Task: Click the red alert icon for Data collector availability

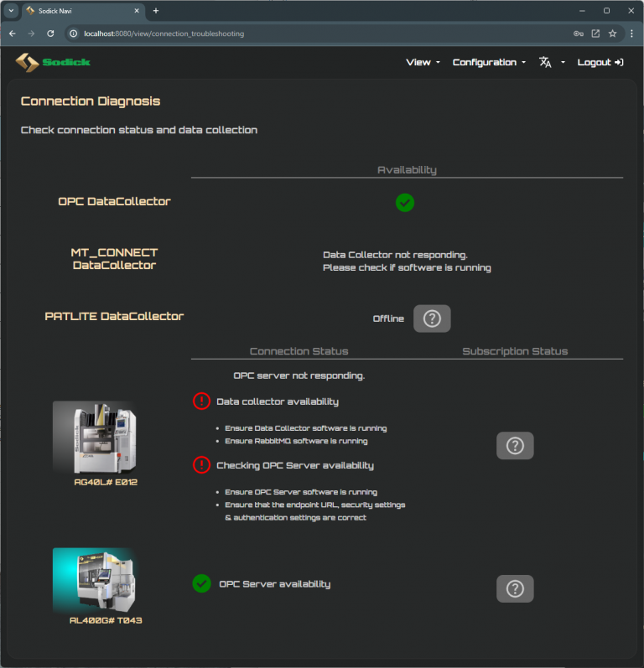Action: [x=201, y=401]
